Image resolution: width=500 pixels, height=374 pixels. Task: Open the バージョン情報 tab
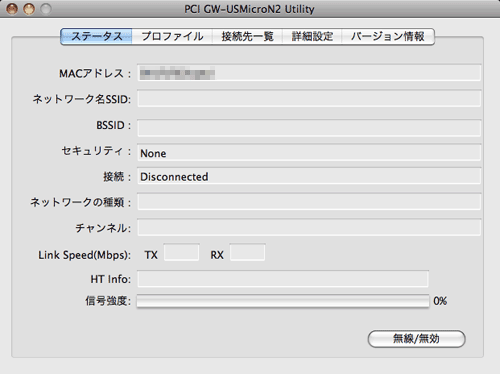click(388, 36)
